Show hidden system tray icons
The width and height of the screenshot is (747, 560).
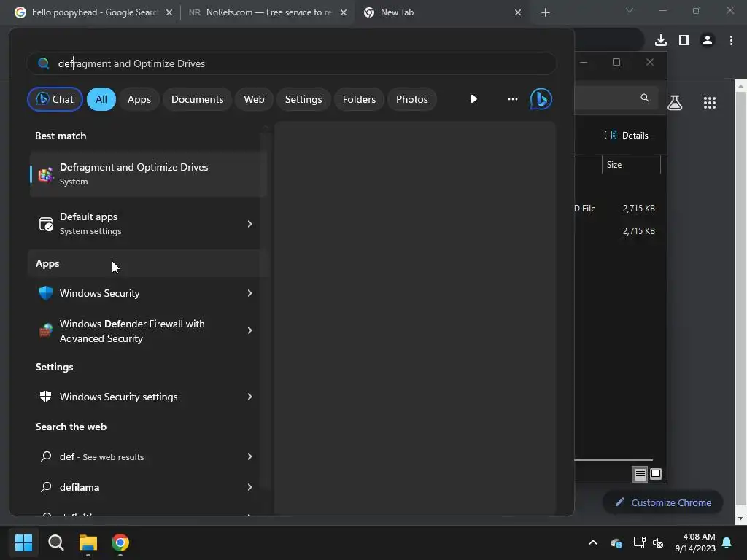tap(592, 542)
